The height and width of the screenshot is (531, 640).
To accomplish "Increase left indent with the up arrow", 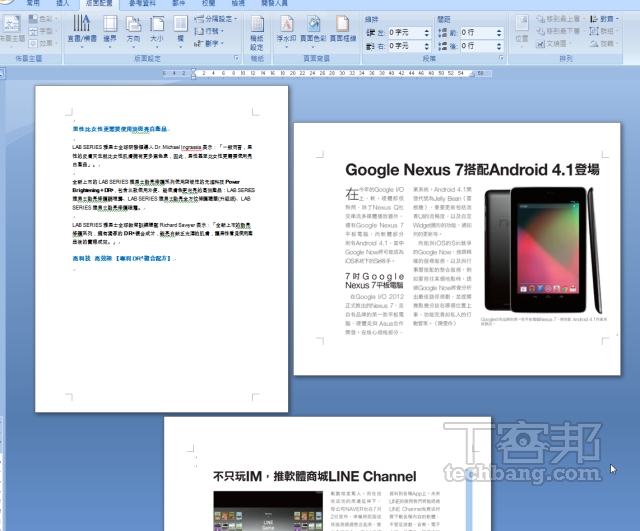I will click(x=427, y=30).
